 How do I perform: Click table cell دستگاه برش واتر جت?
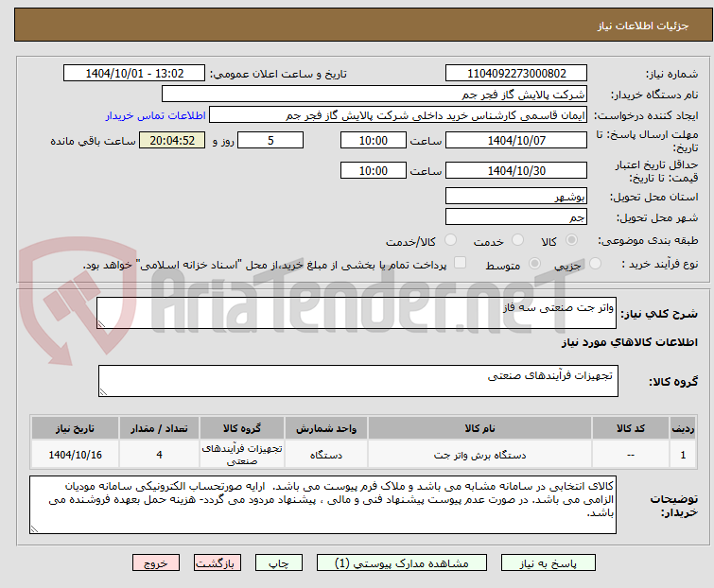point(480,455)
